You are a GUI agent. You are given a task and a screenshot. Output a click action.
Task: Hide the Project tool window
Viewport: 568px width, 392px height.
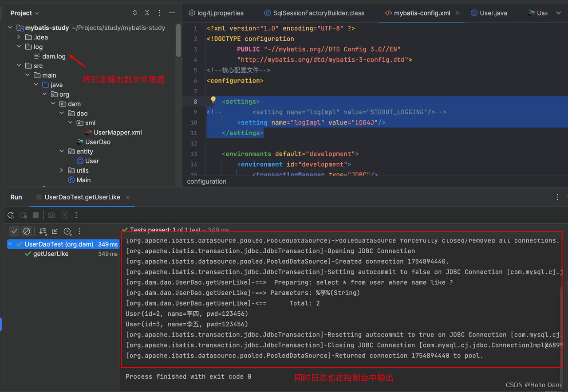point(172,13)
